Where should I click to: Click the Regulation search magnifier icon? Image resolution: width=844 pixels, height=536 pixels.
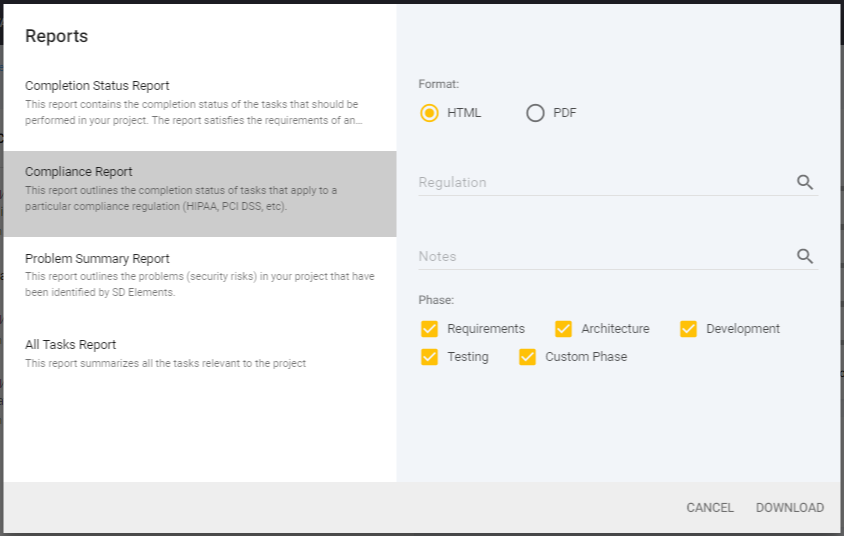coord(805,183)
